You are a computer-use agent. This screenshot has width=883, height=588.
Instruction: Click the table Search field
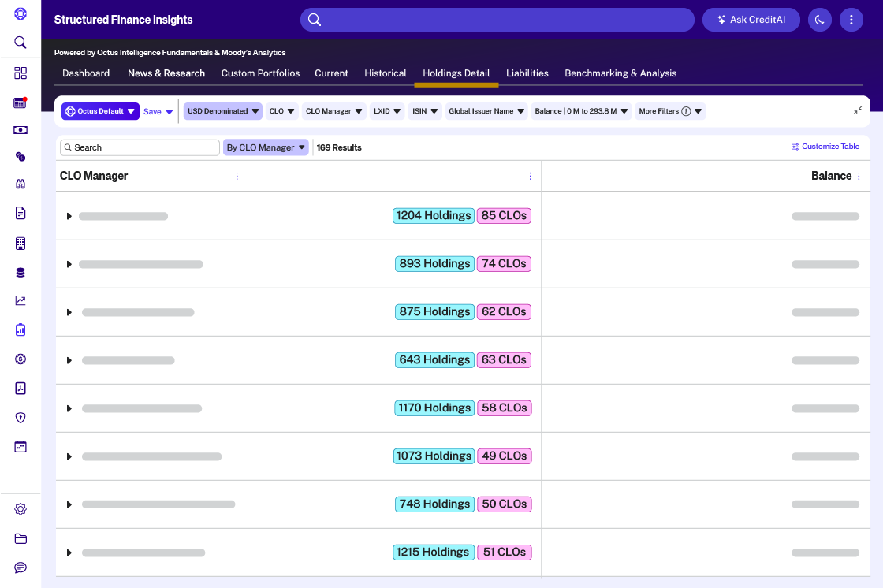pyautogui.click(x=140, y=147)
